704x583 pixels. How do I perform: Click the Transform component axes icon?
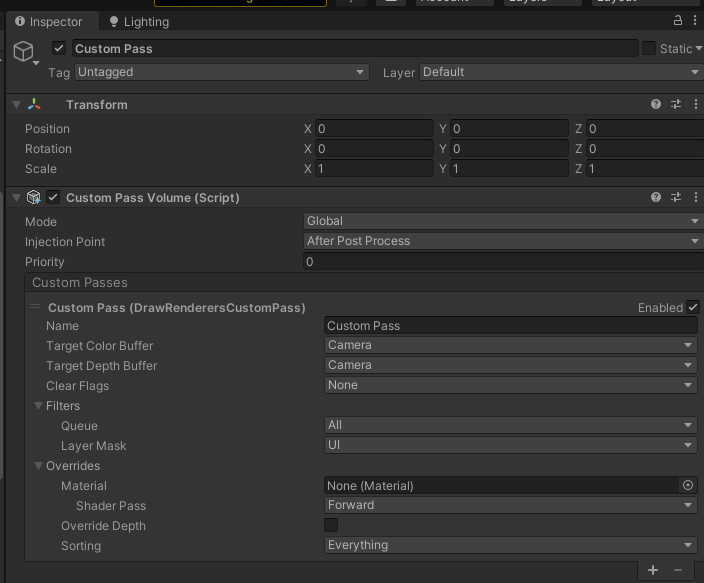pyautogui.click(x=34, y=104)
